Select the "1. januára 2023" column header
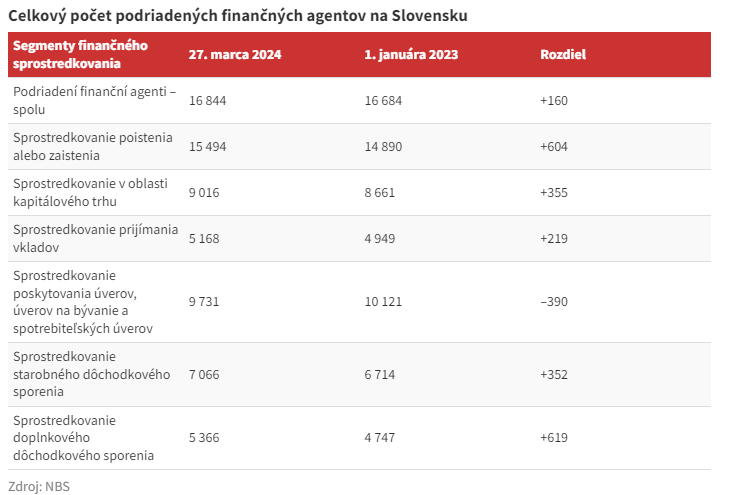743x495 pixels. (411, 54)
